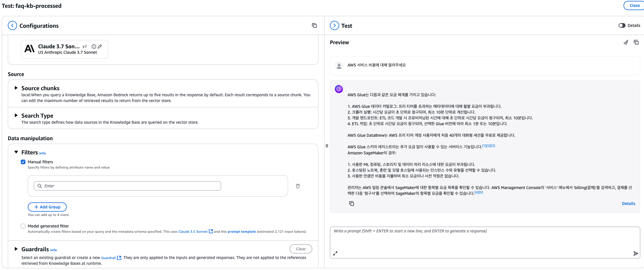Open info for the Claude 3.7 Sonnet model

pyautogui.click(x=94, y=47)
